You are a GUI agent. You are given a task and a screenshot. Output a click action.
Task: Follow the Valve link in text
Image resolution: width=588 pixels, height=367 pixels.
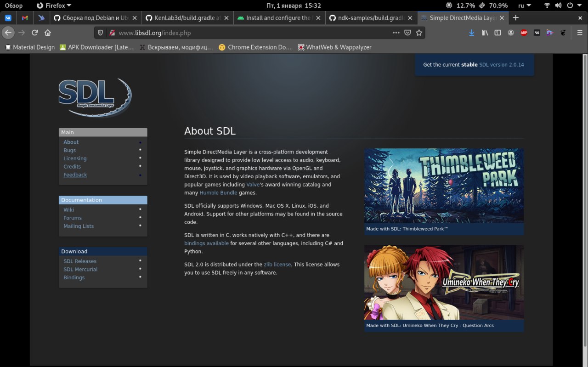pyautogui.click(x=253, y=185)
